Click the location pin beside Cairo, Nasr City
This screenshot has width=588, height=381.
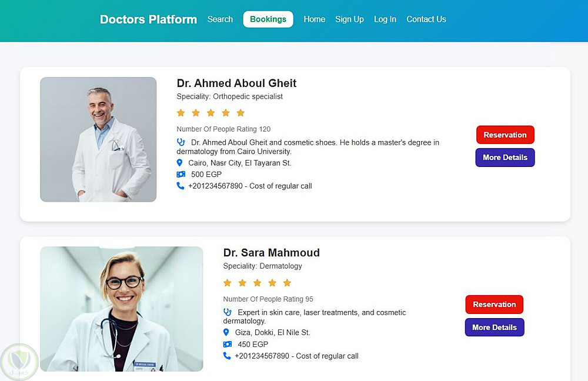(180, 163)
